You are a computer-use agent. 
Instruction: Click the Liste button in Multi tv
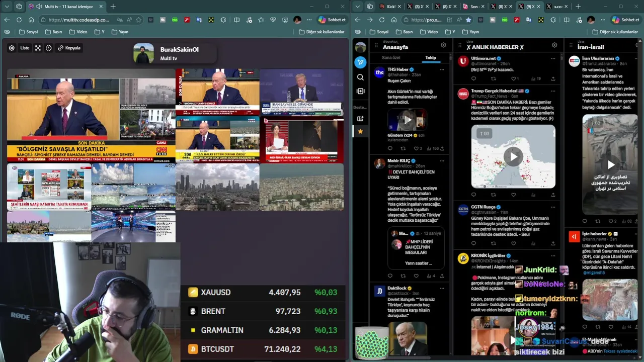pos(25,48)
